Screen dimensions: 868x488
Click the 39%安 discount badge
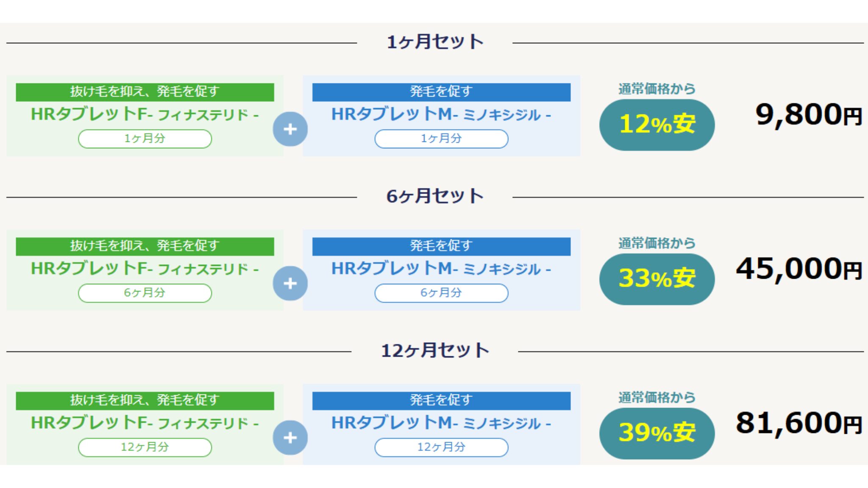tap(657, 433)
